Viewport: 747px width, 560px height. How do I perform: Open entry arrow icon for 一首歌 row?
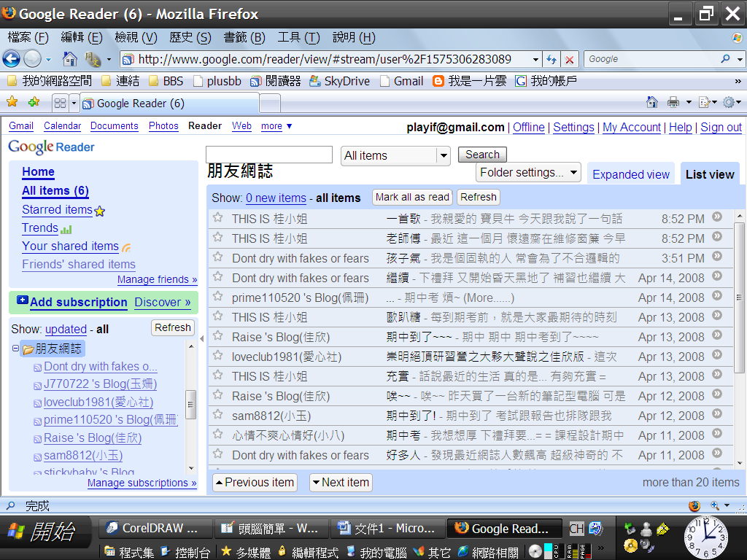717,217
